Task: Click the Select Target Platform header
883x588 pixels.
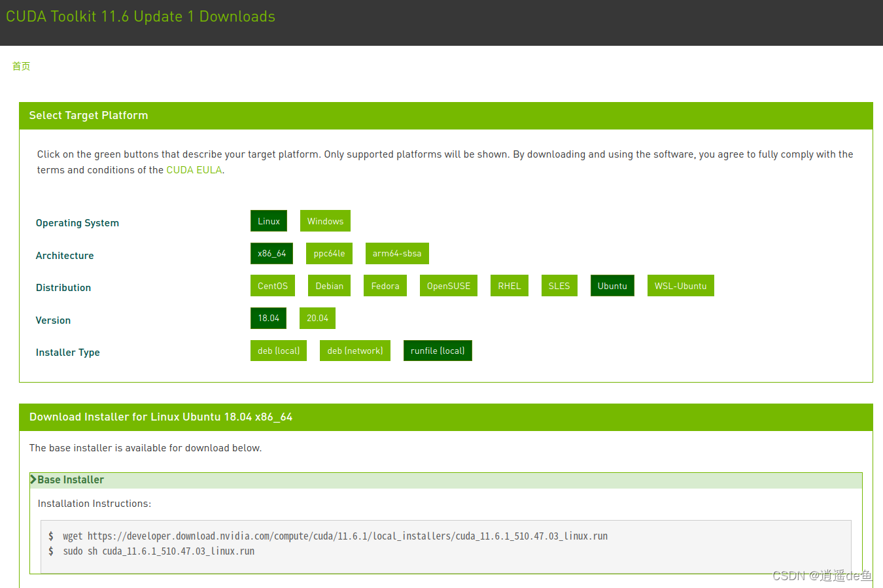Action: (446, 116)
